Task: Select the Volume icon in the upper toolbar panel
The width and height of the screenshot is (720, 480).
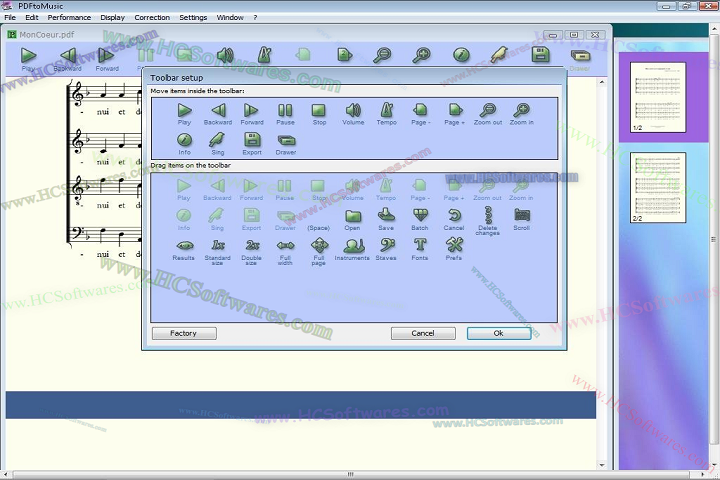Action: coord(353,111)
